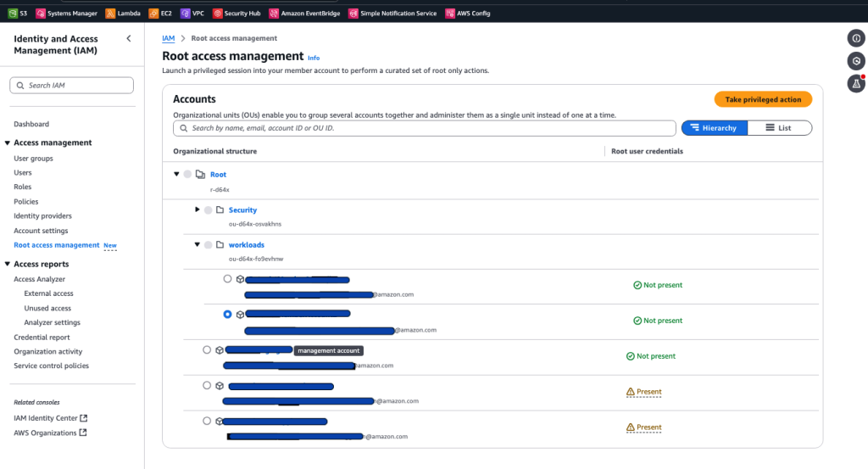868x469 pixels.
Task: Open the Security OU link
Action: (x=242, y=209)
